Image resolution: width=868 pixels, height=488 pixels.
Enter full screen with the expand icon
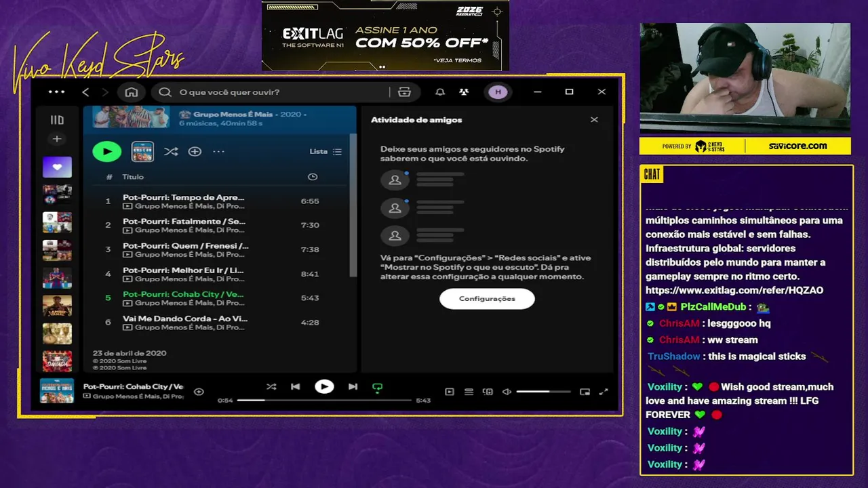(x=604, y=392)
